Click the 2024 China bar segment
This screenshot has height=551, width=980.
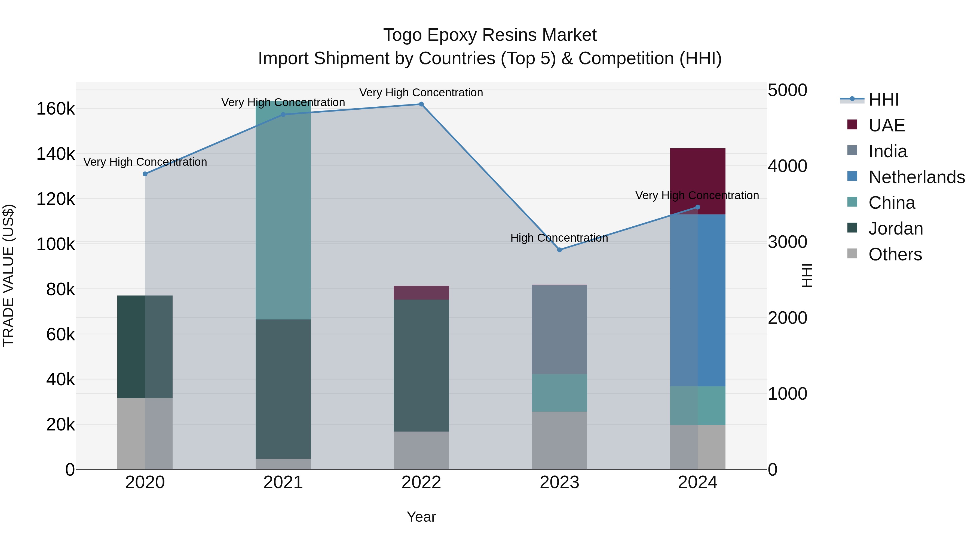pyautogui.click(x=698, y=406)
